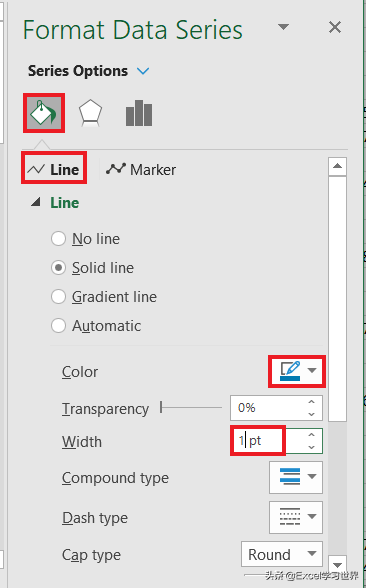Screen dimensions: 366x588
Task: Open the Series Options bar chart icon
Action: (x=139, y=113)
